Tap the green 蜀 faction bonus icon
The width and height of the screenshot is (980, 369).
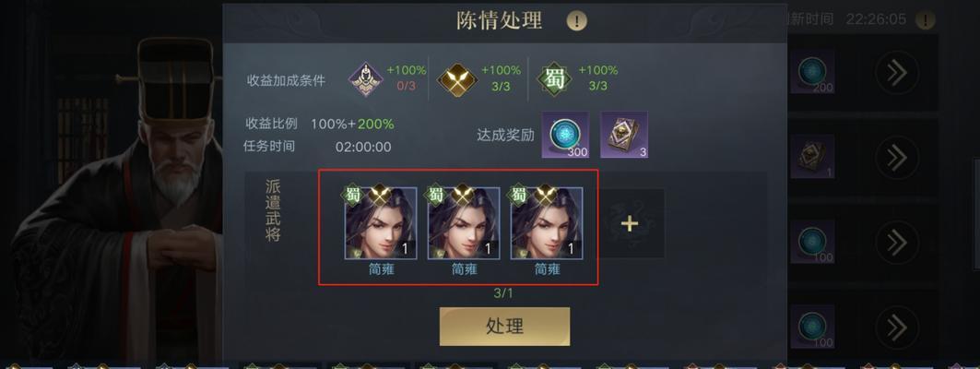coord(554,79)
